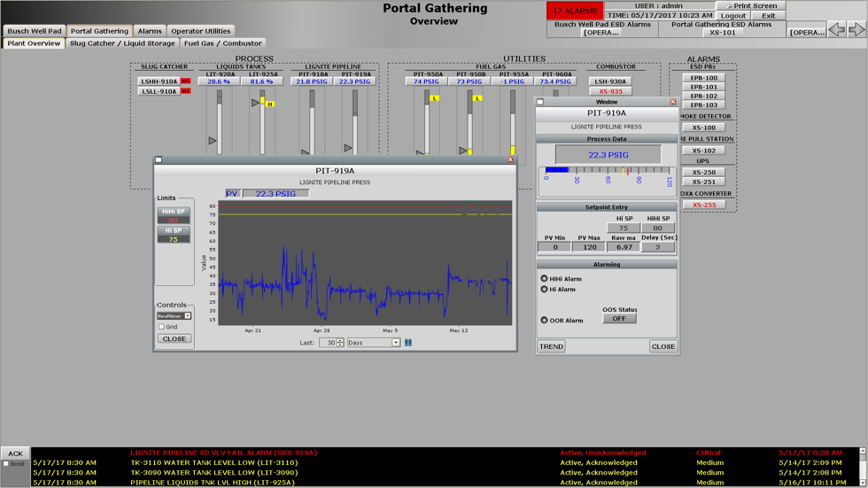This screenshot has height=488, width=868.
Task: Switch to the Busch Well Pad tab
Action: tap(35, 31)
